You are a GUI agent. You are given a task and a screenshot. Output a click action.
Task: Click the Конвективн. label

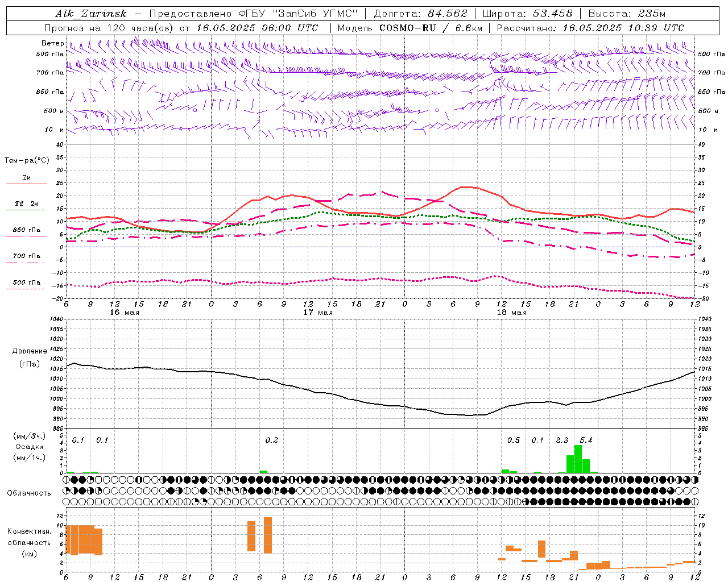coord(30,531)
